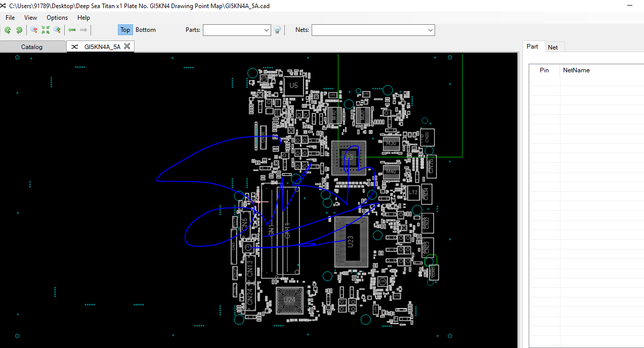Open the Part side panel tab

click(x=533, y=47)
